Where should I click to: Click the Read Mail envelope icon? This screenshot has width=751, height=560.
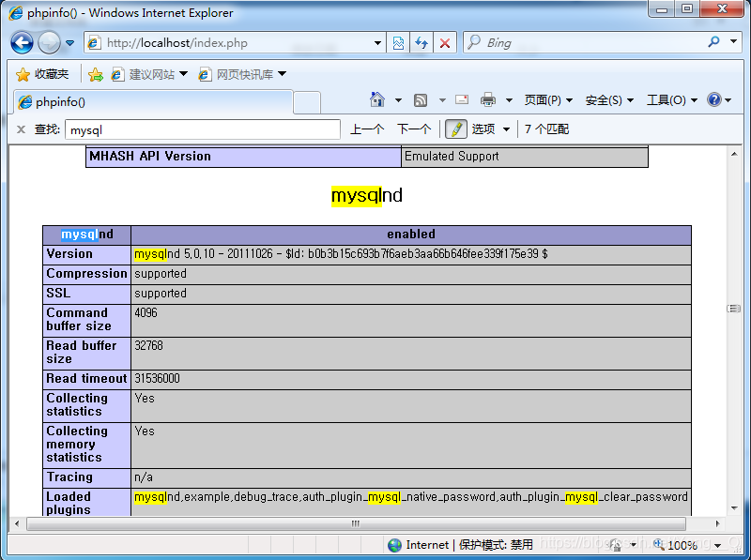click(462, 99)
